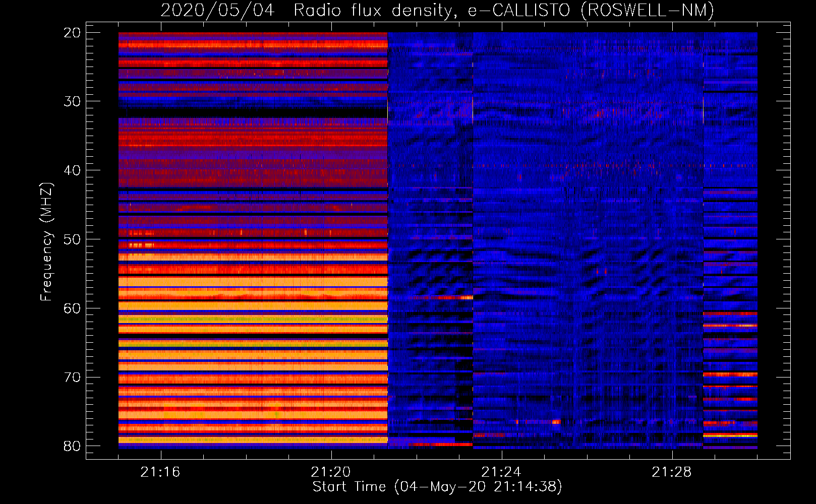Image resolution: width=816 pixels, height=504 pixels.
Task: Click the 21:28 time tick label
Action: tap(672, 472)
